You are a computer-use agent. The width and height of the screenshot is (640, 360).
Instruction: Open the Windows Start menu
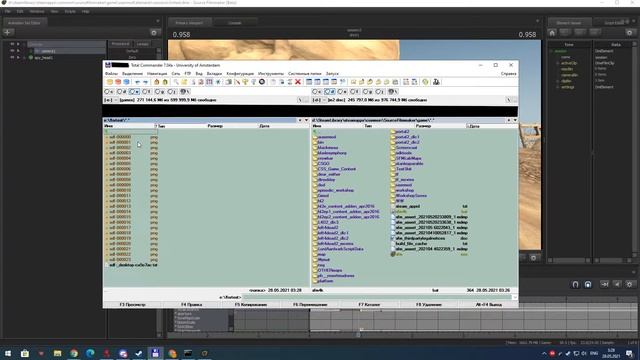[8, 353]
